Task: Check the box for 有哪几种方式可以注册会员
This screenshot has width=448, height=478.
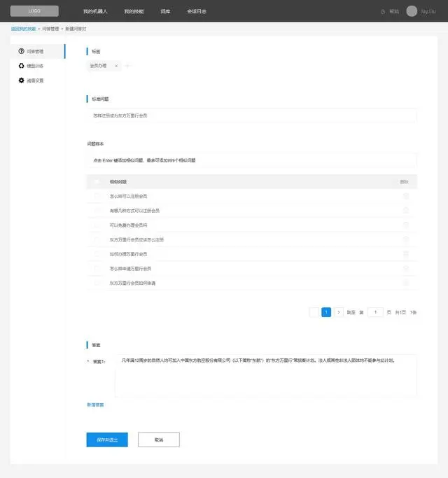Action: [97, 211]
